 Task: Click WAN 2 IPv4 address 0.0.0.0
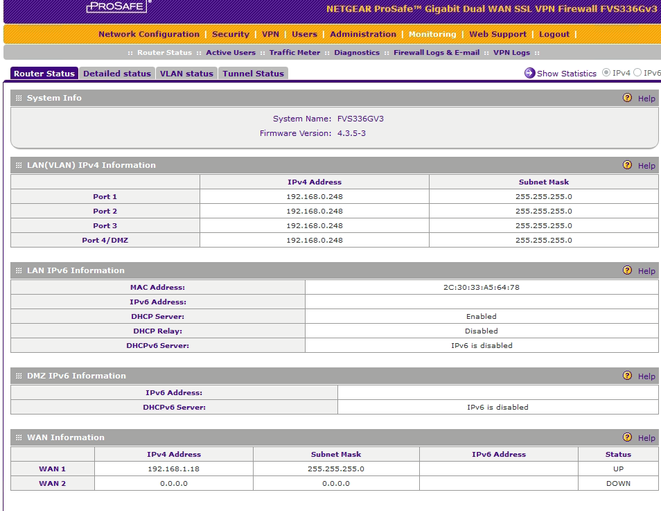coord(174,483)
